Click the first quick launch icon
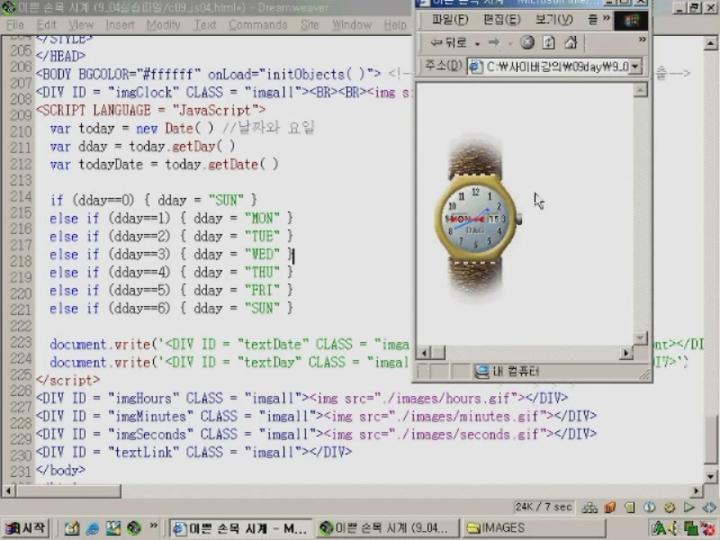Viewport: 720px width, 540px height. (x=71, y=529)
